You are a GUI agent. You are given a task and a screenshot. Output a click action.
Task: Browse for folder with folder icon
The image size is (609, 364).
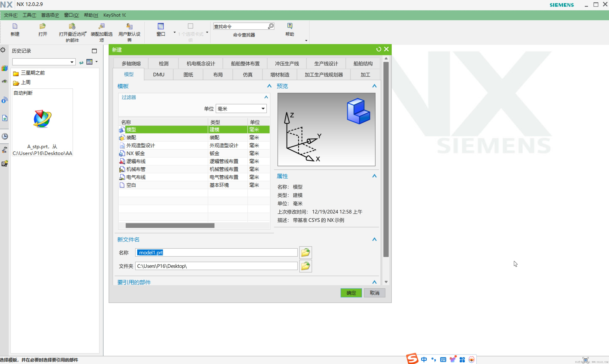pos(305,266)
